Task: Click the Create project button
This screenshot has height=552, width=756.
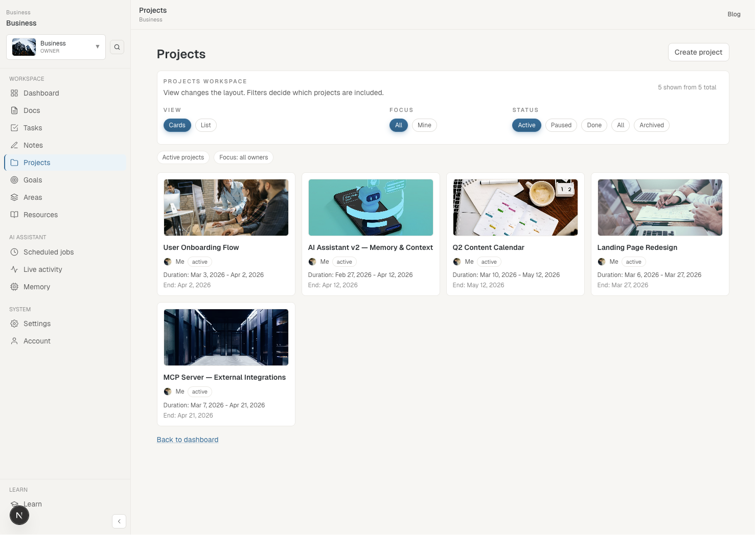Action: pos(698,52)
